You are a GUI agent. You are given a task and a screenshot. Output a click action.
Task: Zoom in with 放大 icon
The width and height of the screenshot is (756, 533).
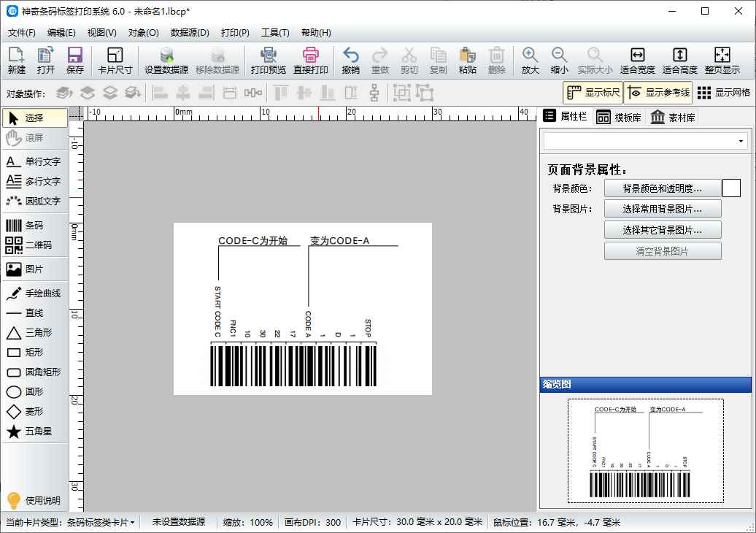point(530,61)
